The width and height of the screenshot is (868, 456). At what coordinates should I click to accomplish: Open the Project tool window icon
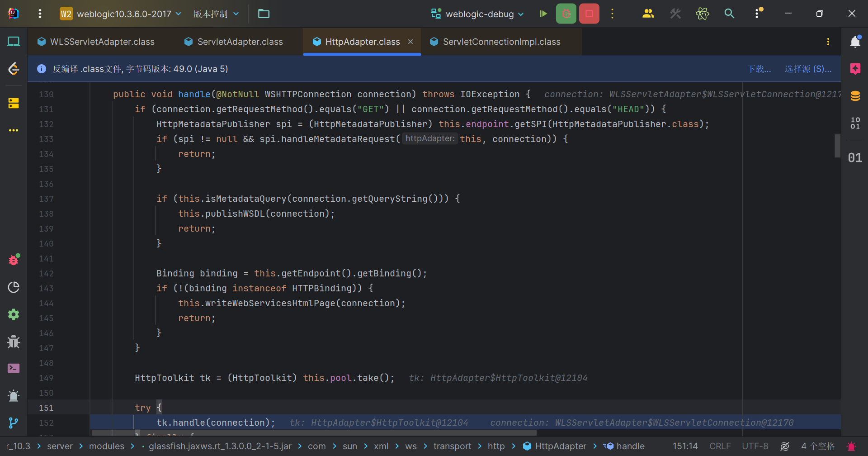14,42
